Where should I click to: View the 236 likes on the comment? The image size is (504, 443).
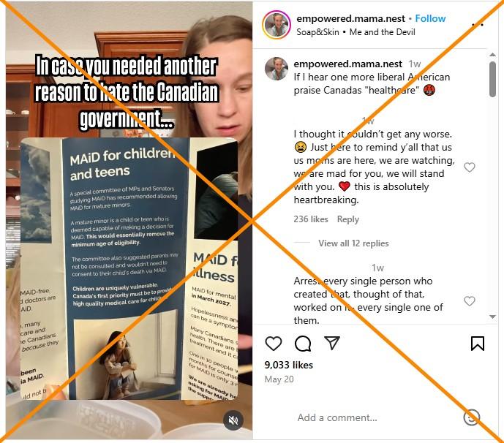[x=310, y=219]
